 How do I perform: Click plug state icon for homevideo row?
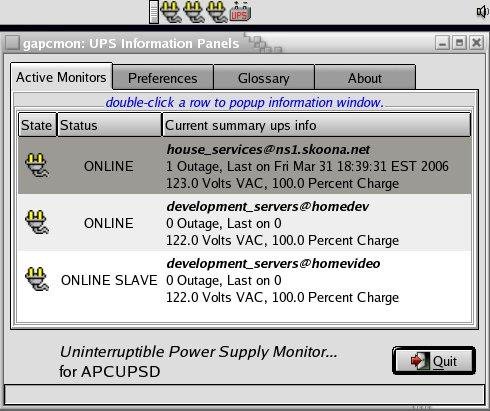pos(37,279)
